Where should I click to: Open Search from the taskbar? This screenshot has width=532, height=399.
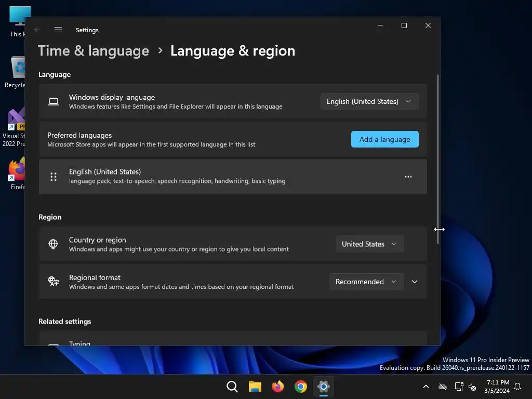232,387
